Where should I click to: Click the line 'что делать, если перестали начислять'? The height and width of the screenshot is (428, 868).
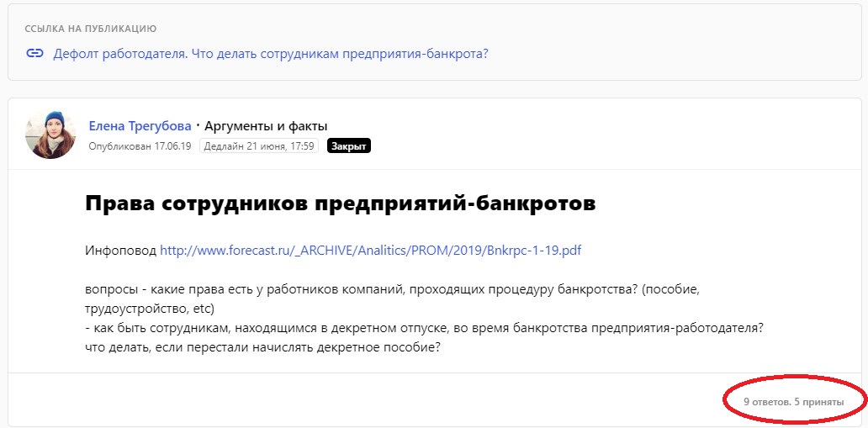pyautogui.click(x=262, y=347)
